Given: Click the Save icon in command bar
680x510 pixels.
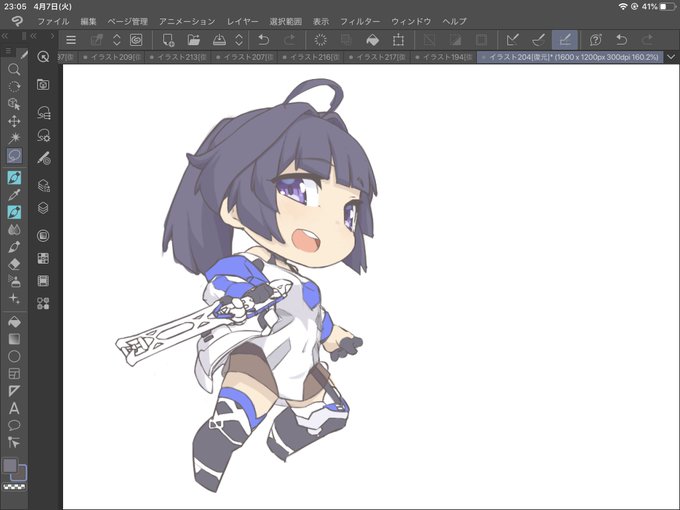Looking at the screenshot, I should (219, 40).
